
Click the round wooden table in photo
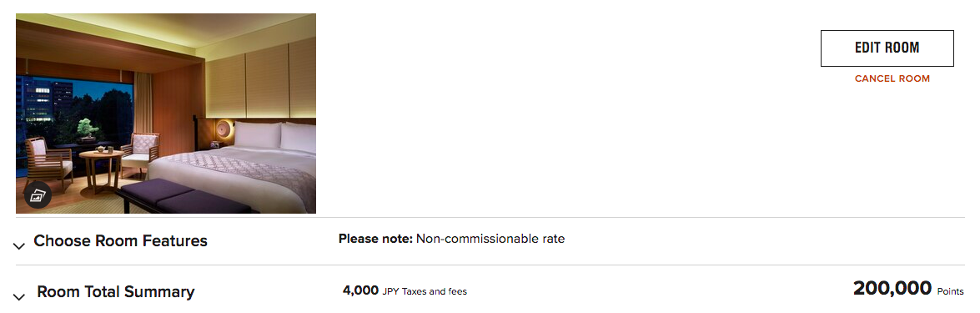point(100,169)
